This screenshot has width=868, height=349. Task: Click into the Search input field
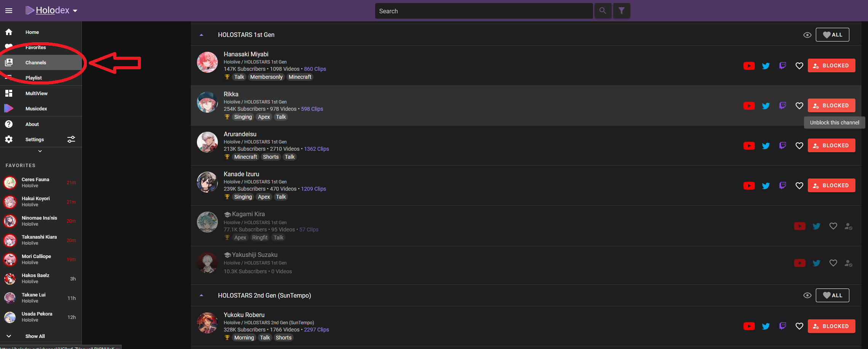pyautogui.click(x=483, y=11)
